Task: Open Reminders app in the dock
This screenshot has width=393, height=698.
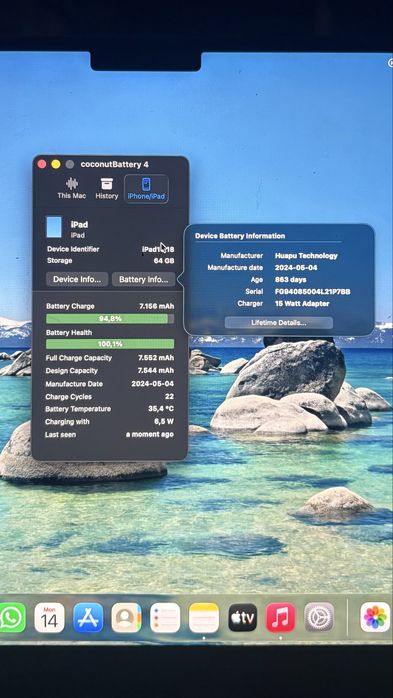Action: tap(165, 617)
